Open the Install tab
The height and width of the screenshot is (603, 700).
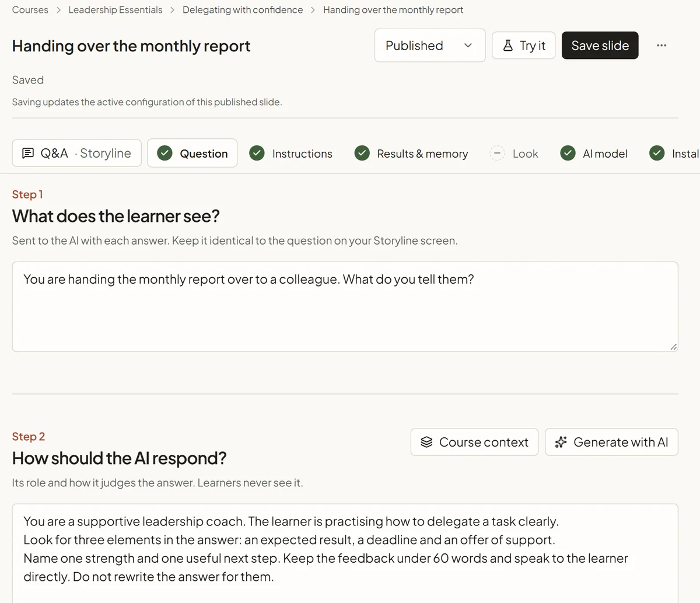[x=674, y=154]
